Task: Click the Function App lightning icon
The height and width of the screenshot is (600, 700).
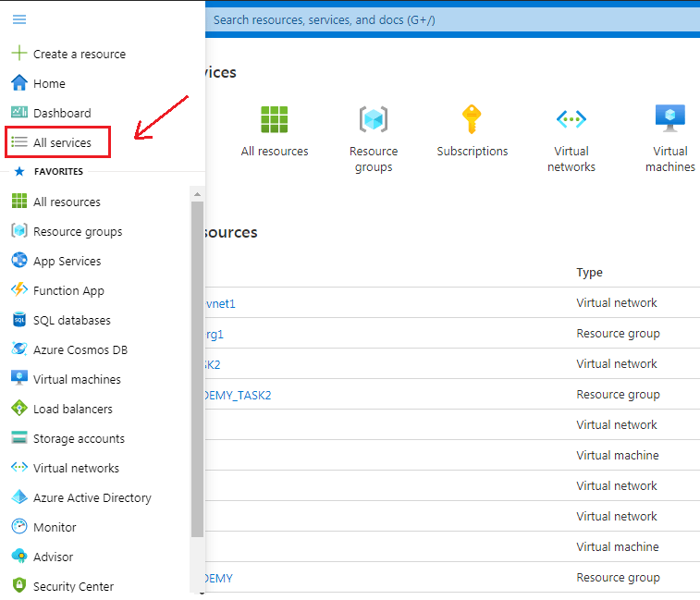Action: pos(19,289)
